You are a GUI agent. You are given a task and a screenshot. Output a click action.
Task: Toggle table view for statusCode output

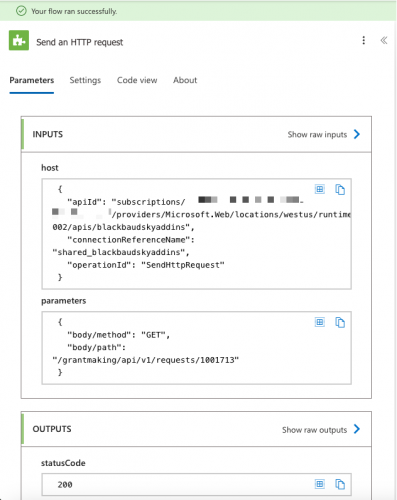tap(320, 484)
